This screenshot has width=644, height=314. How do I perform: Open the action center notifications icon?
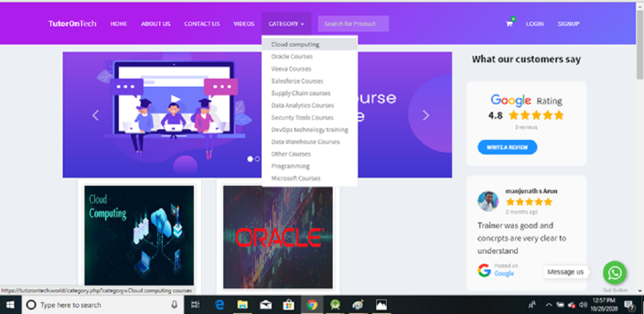click(x=628, y=305)
